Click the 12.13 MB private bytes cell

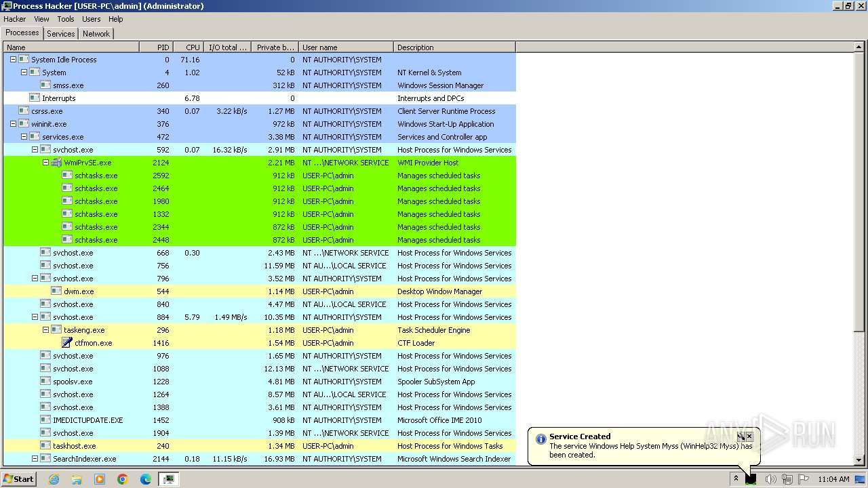coord(279,369)
